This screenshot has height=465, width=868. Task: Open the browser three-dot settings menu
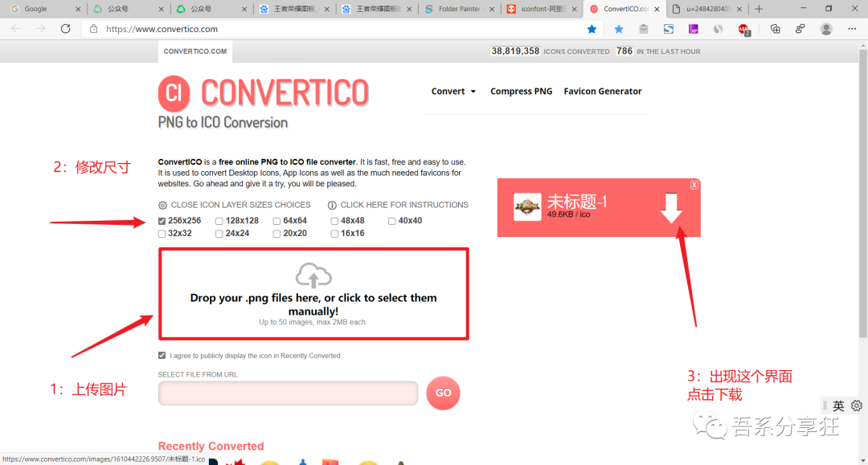pyautogui.click(x=852, y=29)
